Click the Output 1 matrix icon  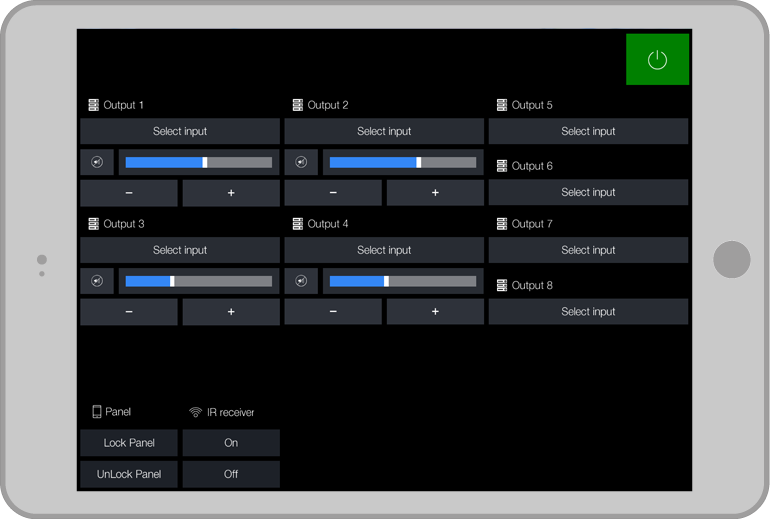pos(94,105)
